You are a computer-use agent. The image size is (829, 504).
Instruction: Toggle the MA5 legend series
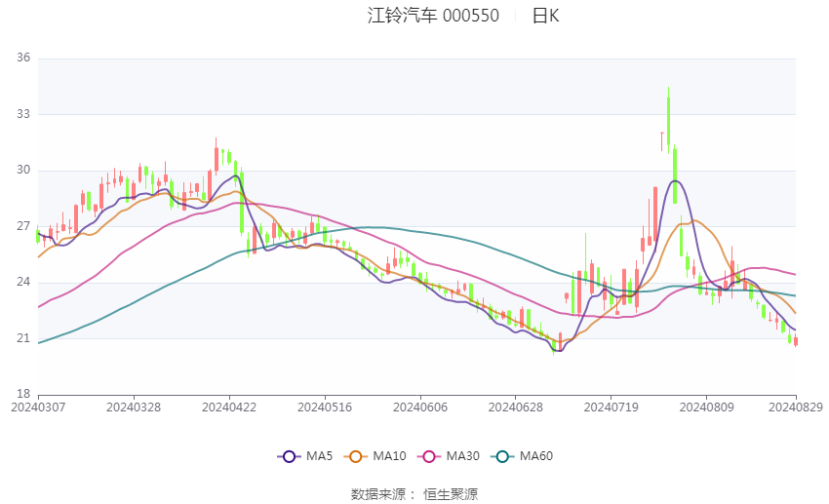305,456
